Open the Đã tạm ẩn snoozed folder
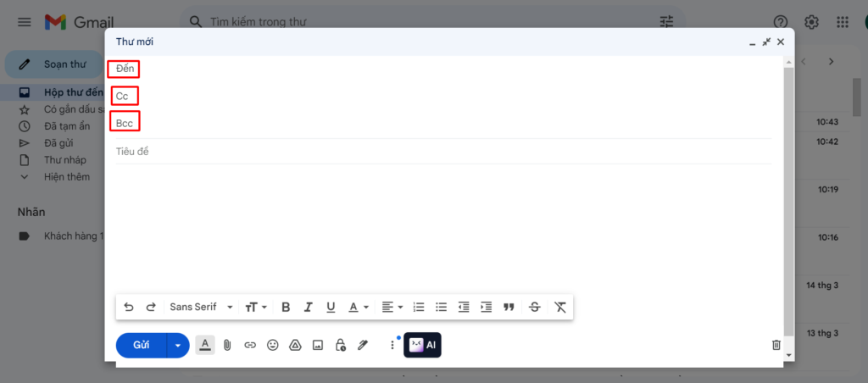Viewport: 868px width, 383px height. [x=53, y=126]
